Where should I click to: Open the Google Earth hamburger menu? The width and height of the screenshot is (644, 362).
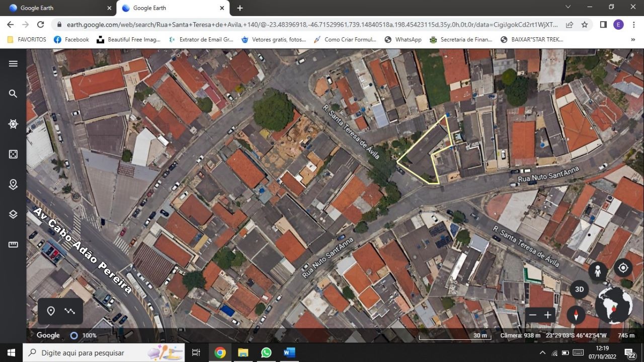14,63
